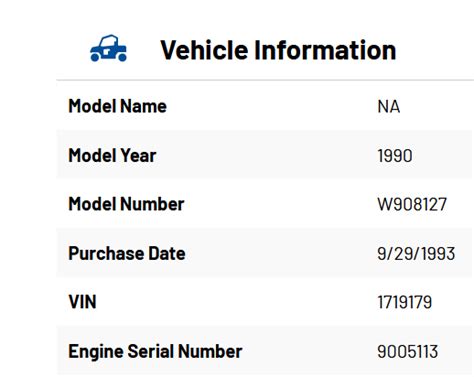
Task: Click the Vehicle Information heading
Action: pos(278,50)
